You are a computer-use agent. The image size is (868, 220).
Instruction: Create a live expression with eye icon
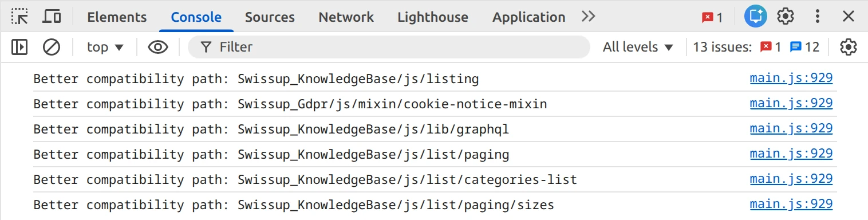158,47
